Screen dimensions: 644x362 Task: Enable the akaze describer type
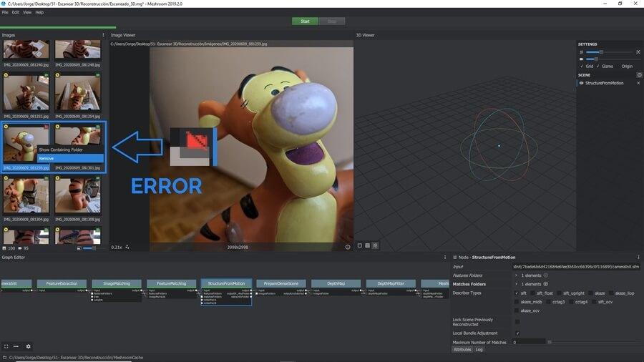click(x=590, y=293)
